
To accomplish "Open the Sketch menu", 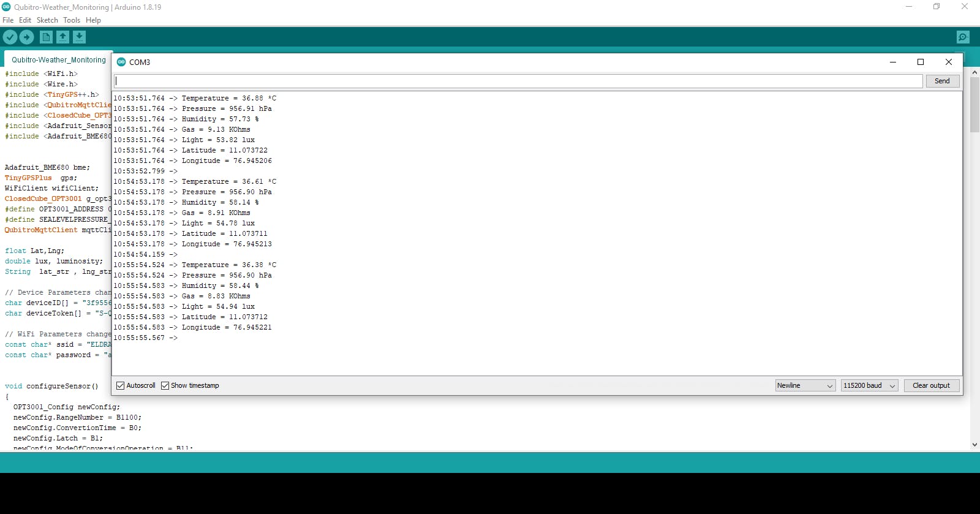I will pos(47,20).
